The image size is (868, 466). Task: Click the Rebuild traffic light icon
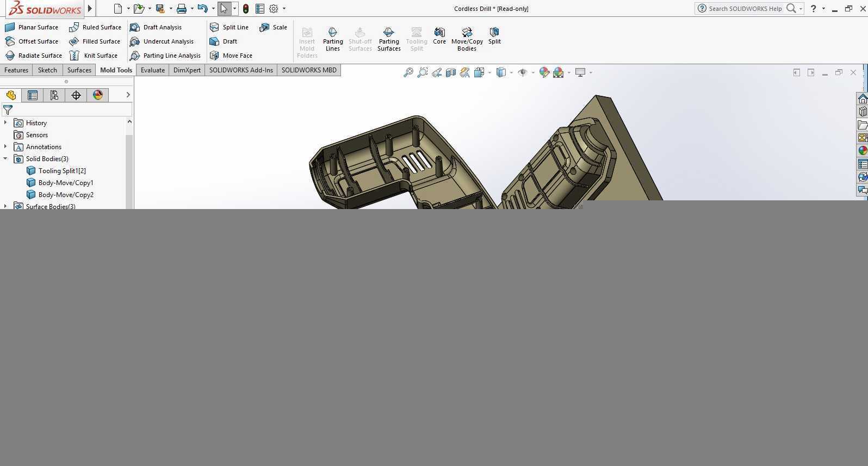(x=246, y=9)
